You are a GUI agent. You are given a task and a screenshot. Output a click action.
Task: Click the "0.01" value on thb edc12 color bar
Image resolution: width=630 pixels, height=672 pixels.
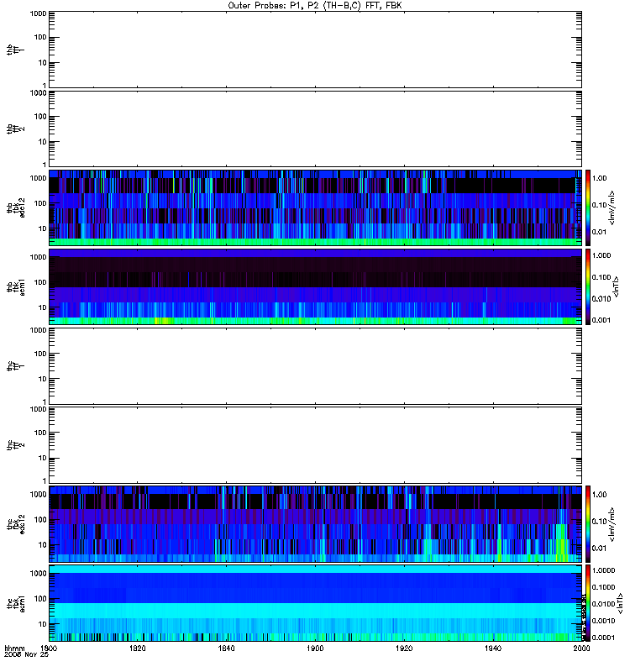point(600,232)
